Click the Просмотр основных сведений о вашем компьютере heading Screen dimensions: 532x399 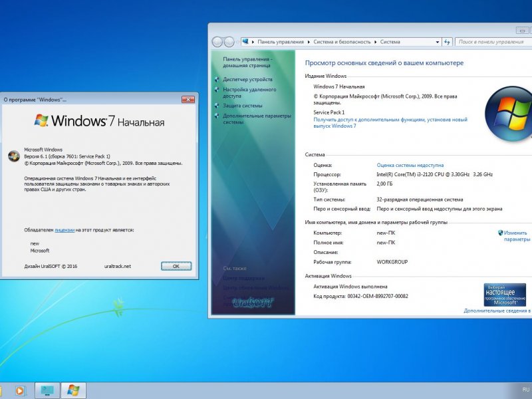[384, 63]
